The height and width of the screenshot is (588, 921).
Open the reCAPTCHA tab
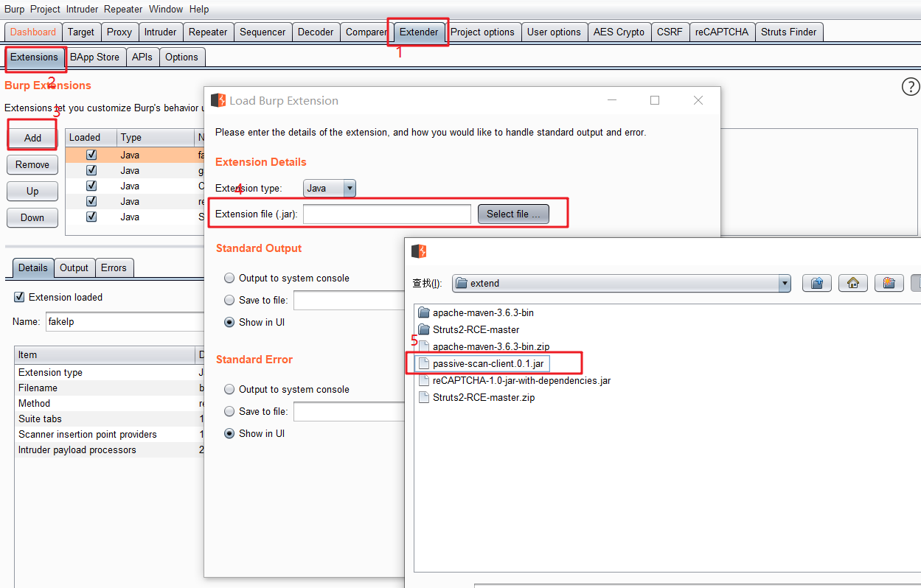[722, 32]
